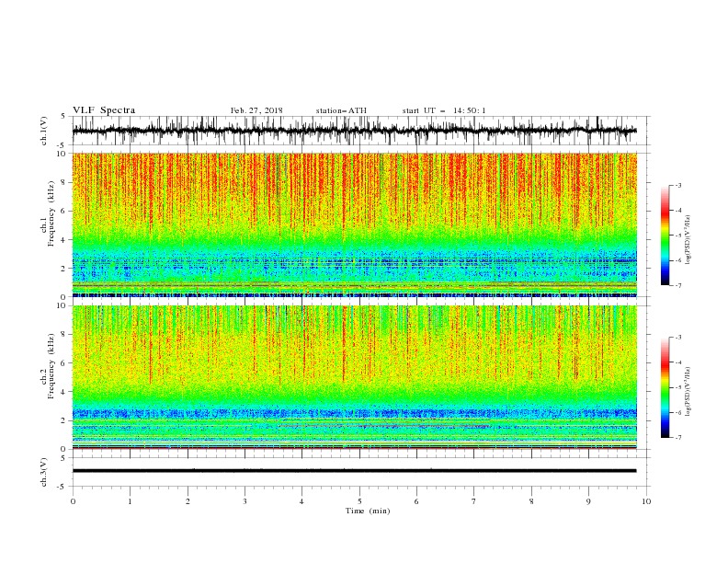Click the ch.2 spectrogram color bar

tap(665, 387)
